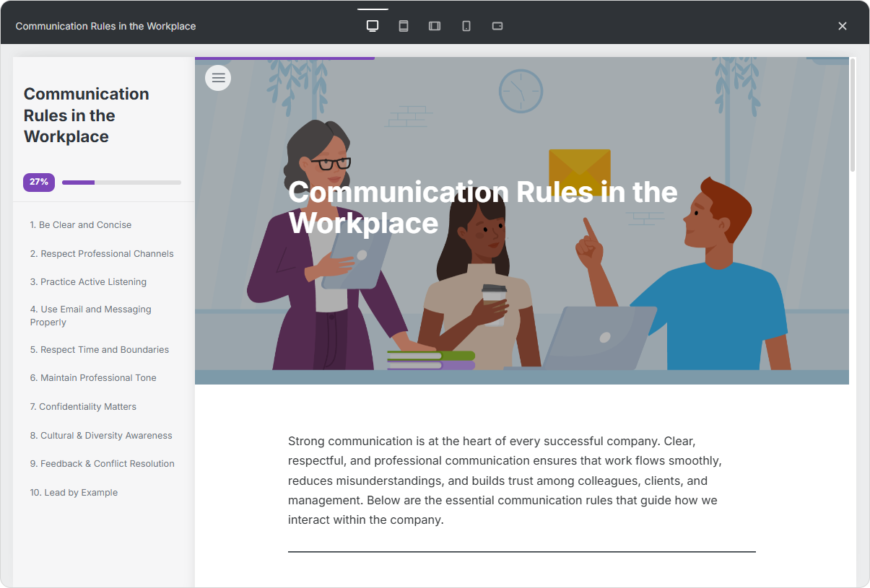
Task: Select Respect Time and Boundaries lesson
Action: [x=100, y=350]
